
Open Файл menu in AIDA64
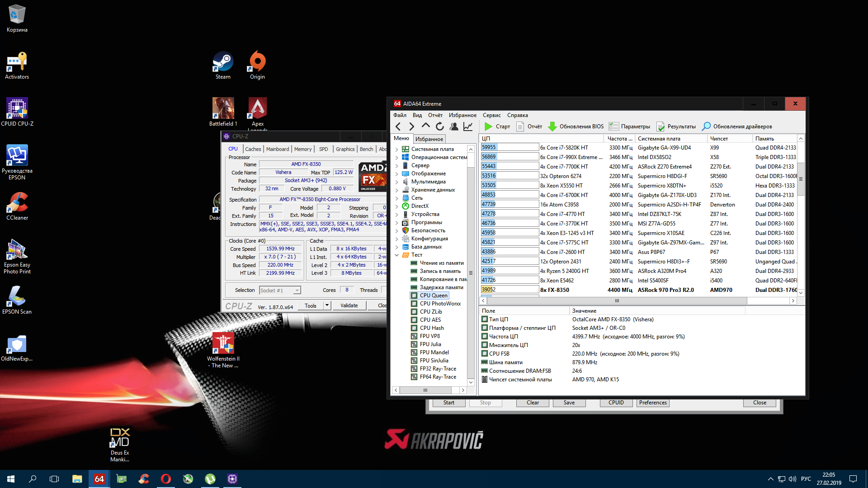click(400, 115)
